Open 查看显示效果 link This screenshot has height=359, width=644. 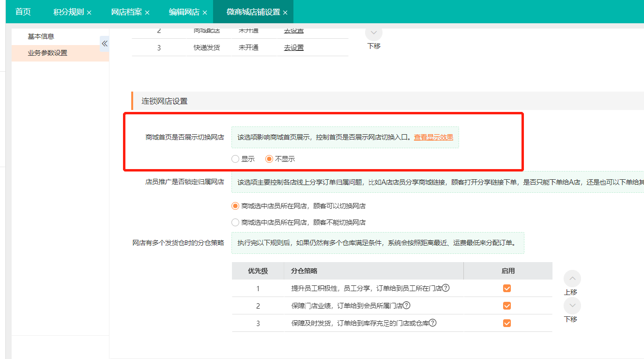tap(433, 137)
